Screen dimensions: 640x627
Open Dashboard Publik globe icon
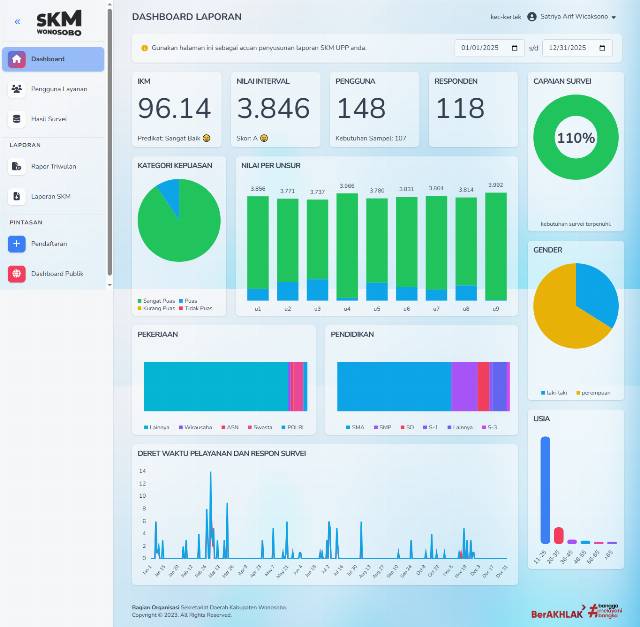[x=17, y=273]
